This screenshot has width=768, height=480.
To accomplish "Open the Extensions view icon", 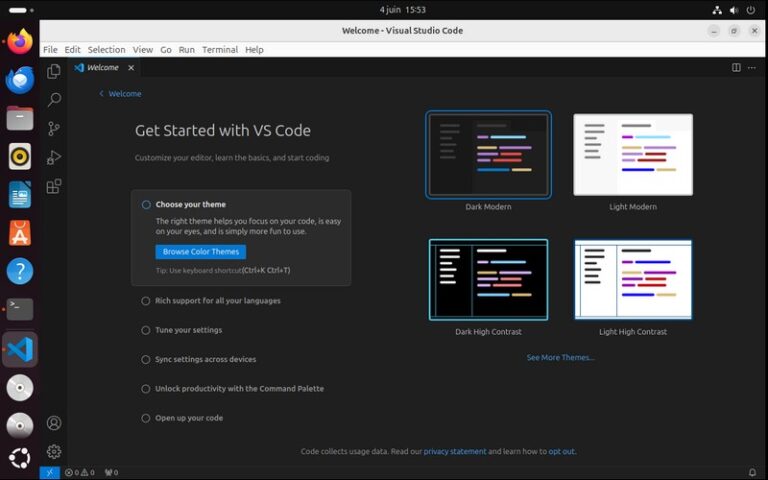I will pyautogui.click(x=54, y=186).
